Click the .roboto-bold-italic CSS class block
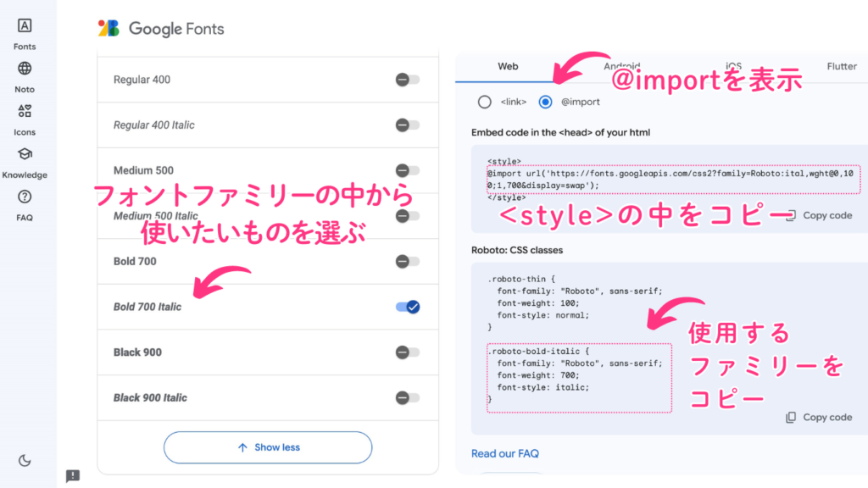 (x=579, y=378)
